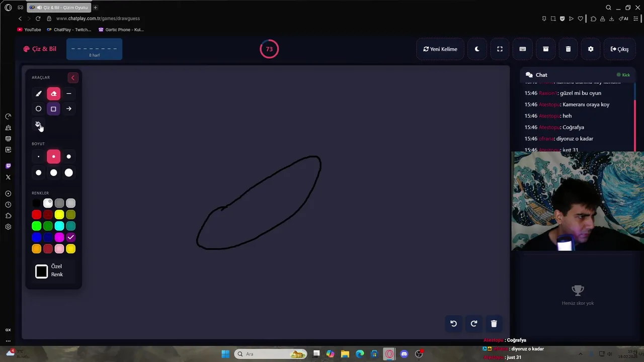This screenshot has height=362, width=644.
Task: Click the 8 harf word hint box
Action: [94, 49]
